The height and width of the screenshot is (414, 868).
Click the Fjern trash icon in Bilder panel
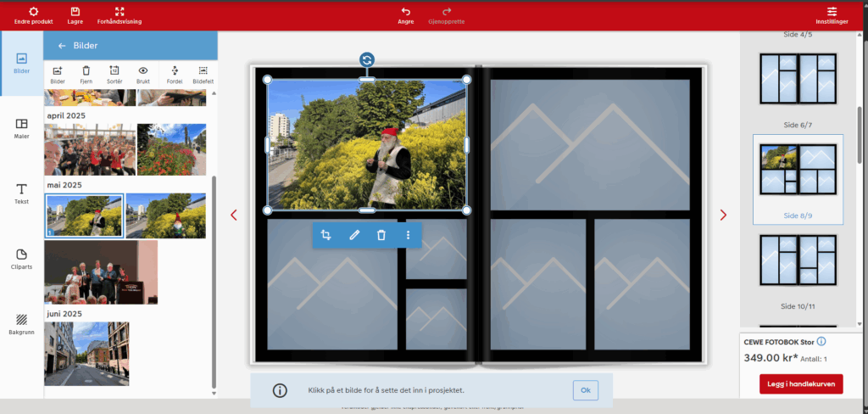[x=86, y=75]
